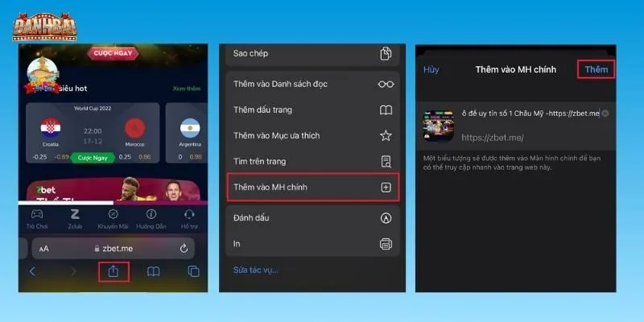Edit the home screen shortcut name field
644x322 pixels.
530,114
